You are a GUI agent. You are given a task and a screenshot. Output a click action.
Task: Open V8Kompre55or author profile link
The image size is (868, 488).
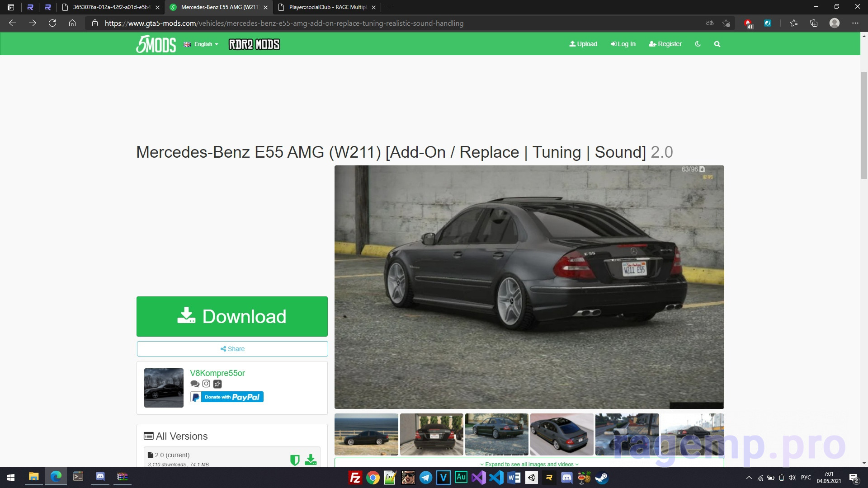217,373
